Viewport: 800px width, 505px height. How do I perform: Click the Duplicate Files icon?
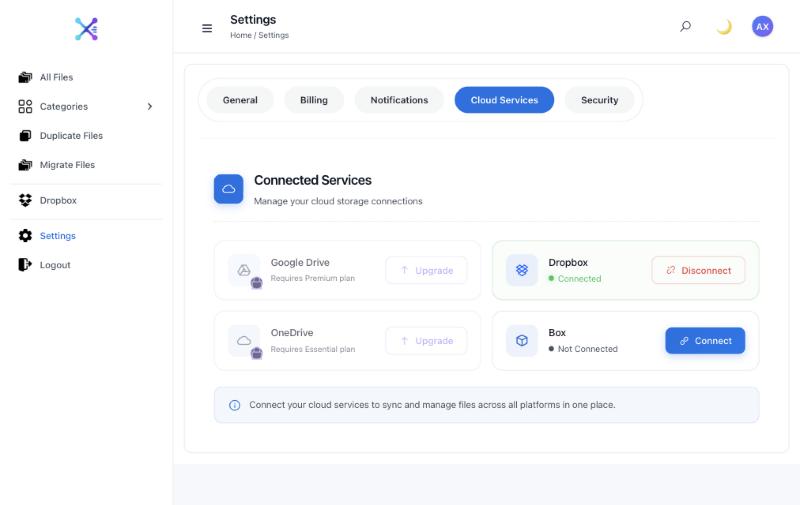[25, 136]
